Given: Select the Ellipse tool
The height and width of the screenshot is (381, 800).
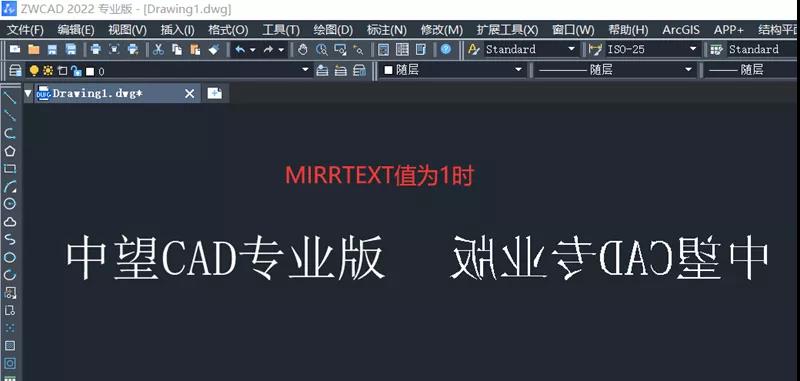Looking at the screenshot, I should click(x=10, y=258).
